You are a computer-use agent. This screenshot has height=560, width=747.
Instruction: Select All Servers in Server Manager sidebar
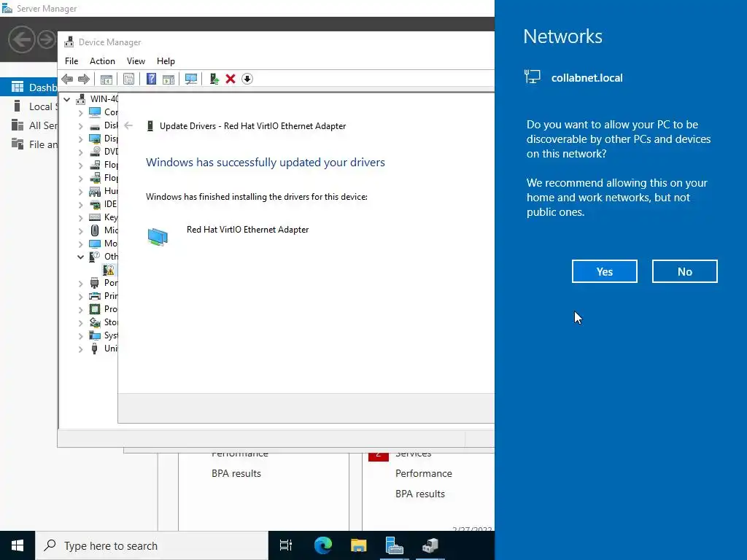[28, 125]
